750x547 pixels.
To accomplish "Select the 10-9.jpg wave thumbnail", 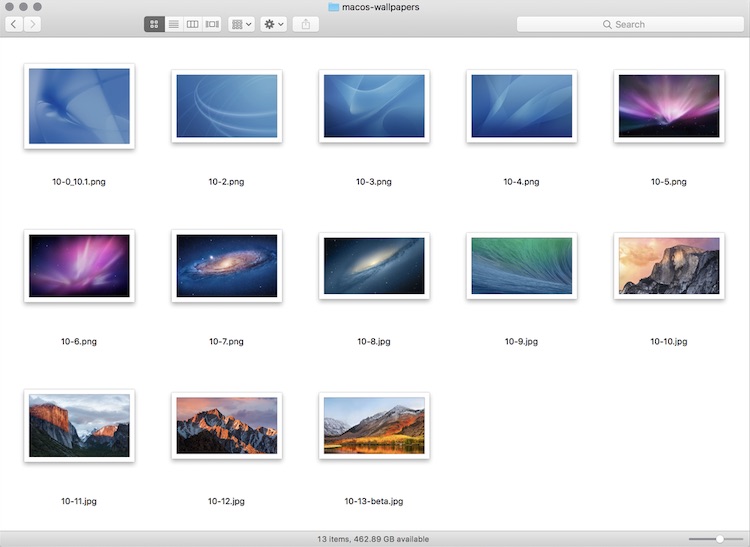I will (x=522, y=266).
